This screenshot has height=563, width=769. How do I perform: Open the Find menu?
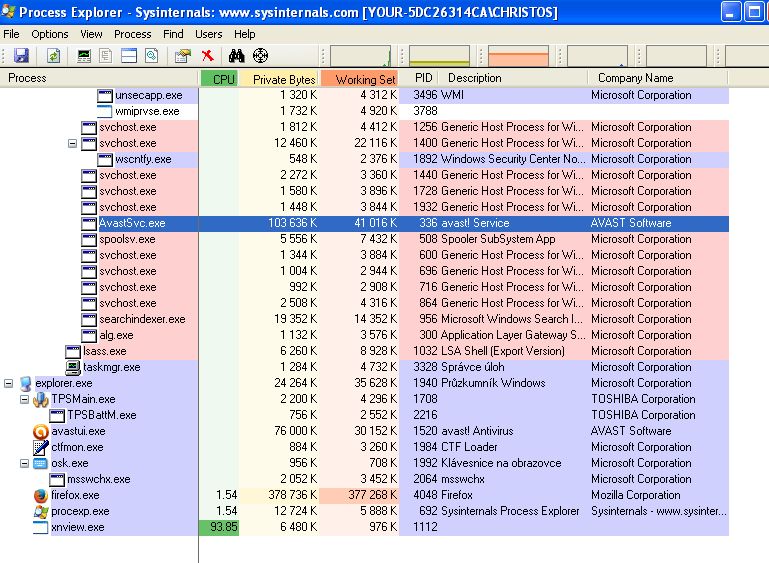[x=173, y=34]
